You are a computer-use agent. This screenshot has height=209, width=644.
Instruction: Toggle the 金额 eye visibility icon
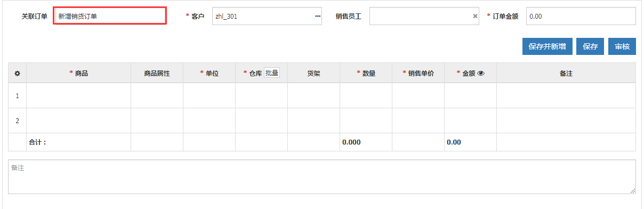(x=480, y=74)
